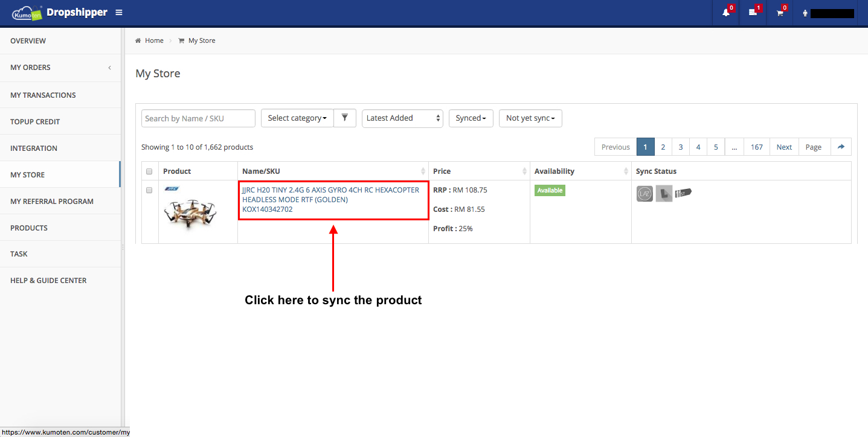Toggle the hamburger sidebar menu
The height and width of the screenshot is (437, 868).
[119, 13]
